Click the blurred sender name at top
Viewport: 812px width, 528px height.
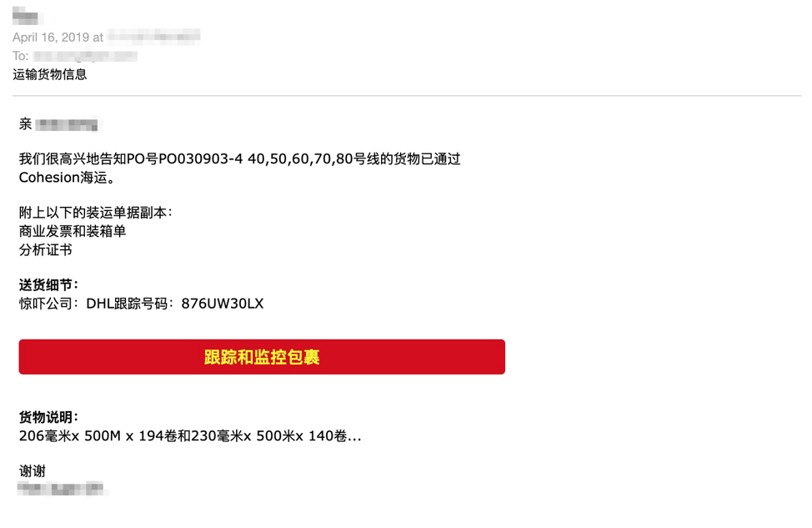coord(25,16)
